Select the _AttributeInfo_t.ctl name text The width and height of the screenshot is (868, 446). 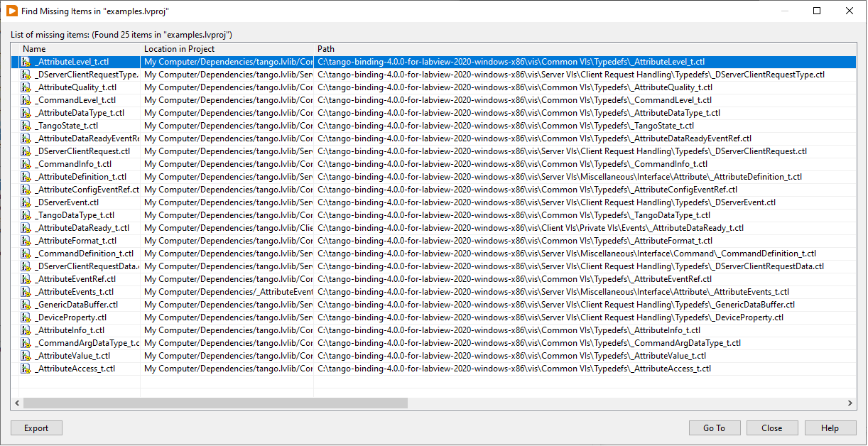[70, 330]
